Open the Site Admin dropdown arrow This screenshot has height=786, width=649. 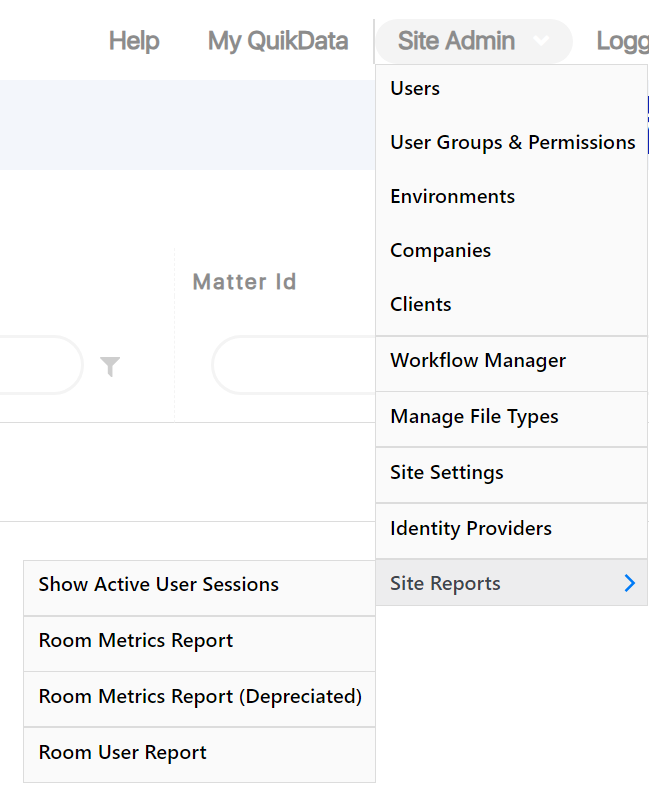pos(541,41)
